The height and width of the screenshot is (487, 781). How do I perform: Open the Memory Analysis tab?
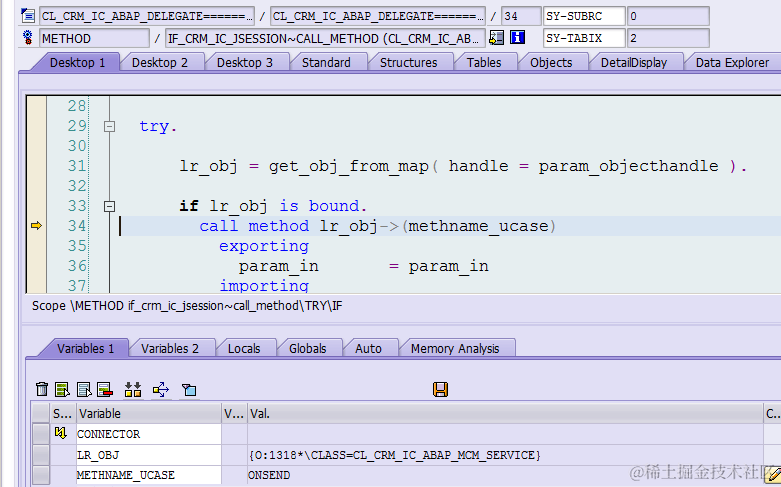coord(455,349)
